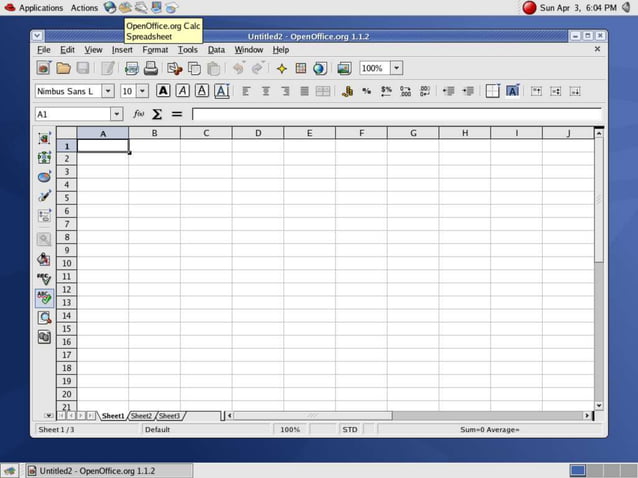The image size is (638, 478).
Task: Open the Tools menu
Action: pos(188,50)
